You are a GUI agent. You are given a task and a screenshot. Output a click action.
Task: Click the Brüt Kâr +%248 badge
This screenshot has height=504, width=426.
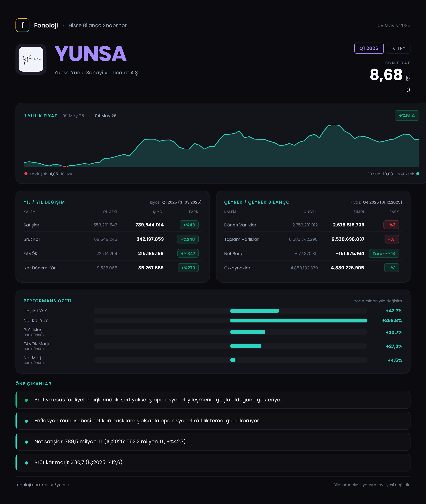[x=188, y=239]
